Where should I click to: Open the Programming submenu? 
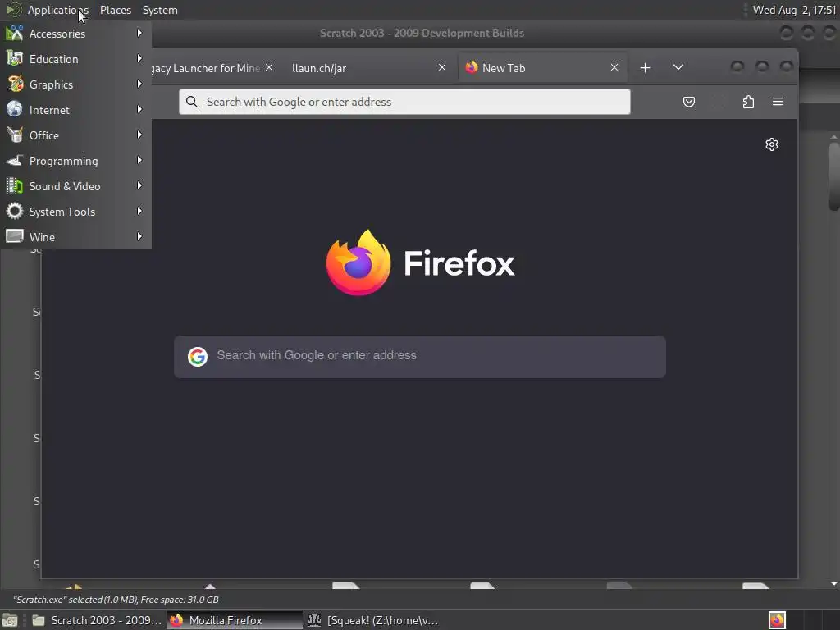click(x=75, y=161)
